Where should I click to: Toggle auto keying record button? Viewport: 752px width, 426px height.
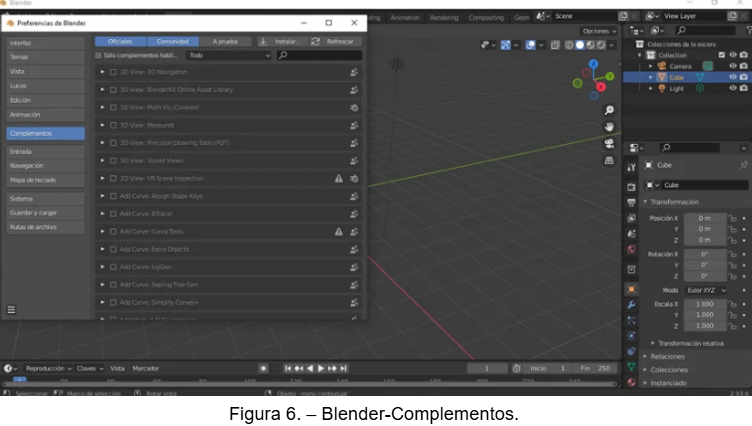click(263, 368)
